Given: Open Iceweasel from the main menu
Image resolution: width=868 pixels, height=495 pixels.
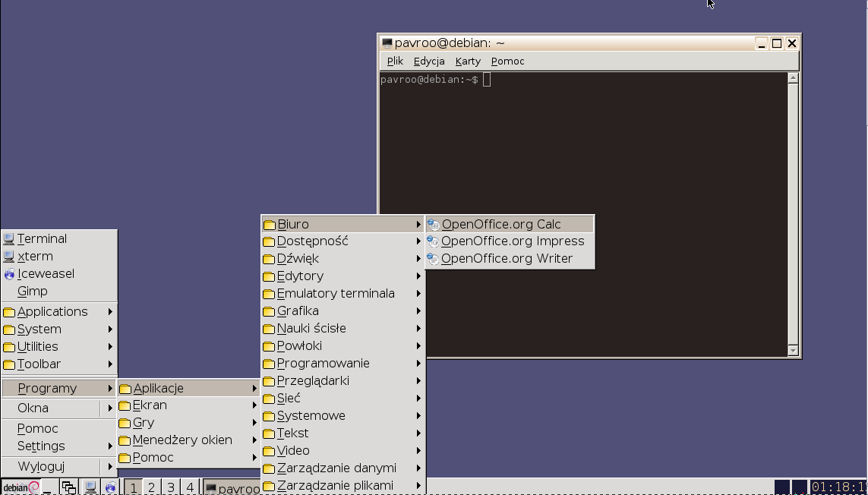Looking at the screenshot, I should coord(46,274).
